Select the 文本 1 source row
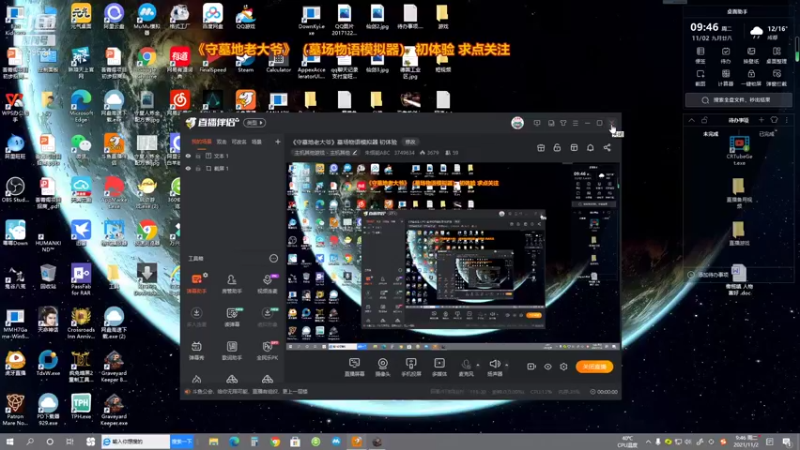Screen dimensions: 800x450 (234, 156)
